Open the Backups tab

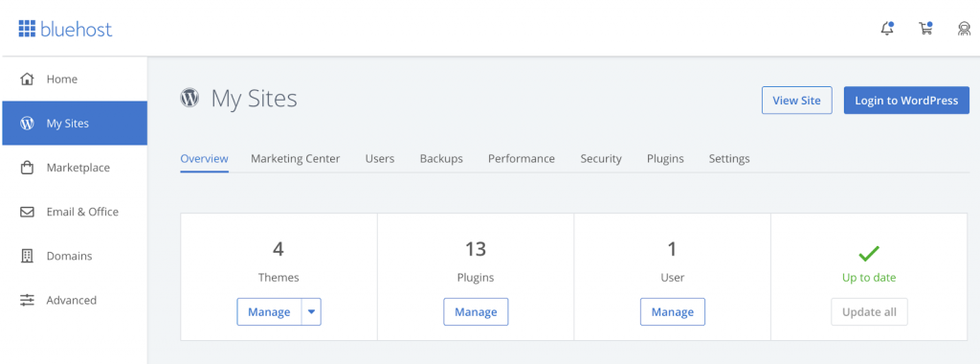pos(441,159)
